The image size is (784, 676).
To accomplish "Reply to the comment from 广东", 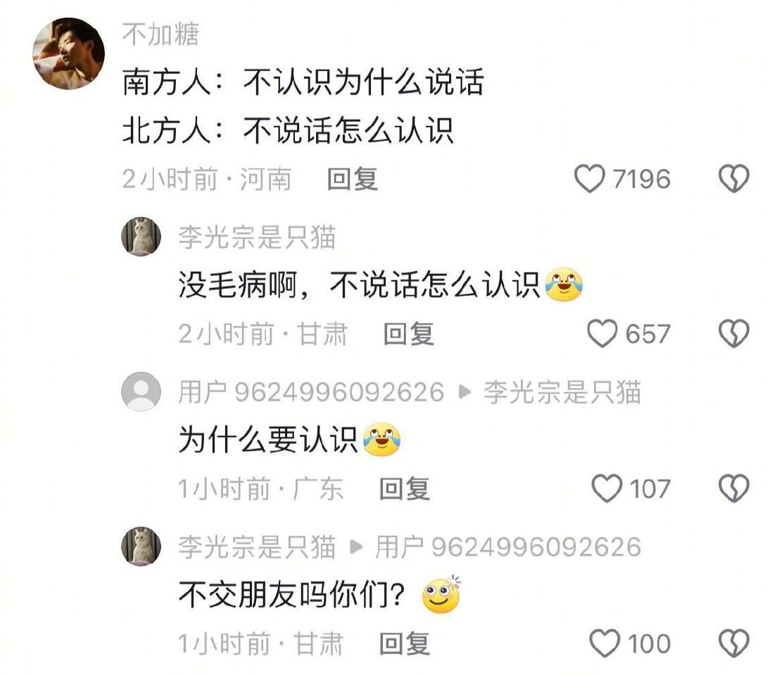I will click(x=404, y=489).
